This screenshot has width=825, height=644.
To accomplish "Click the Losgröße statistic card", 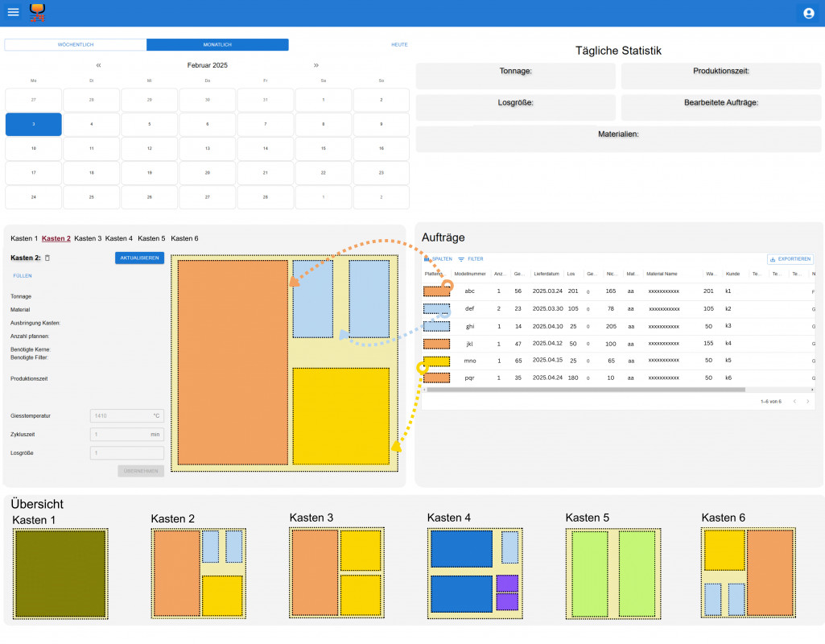I will (516, 108).
